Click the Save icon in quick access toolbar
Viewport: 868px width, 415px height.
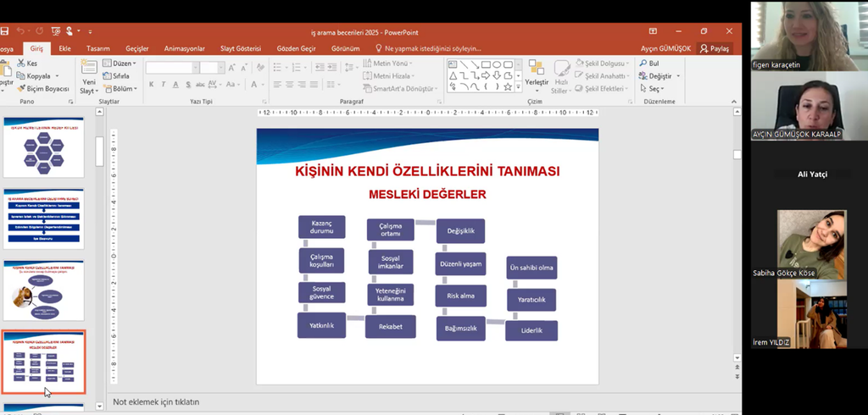pos(3,31)
